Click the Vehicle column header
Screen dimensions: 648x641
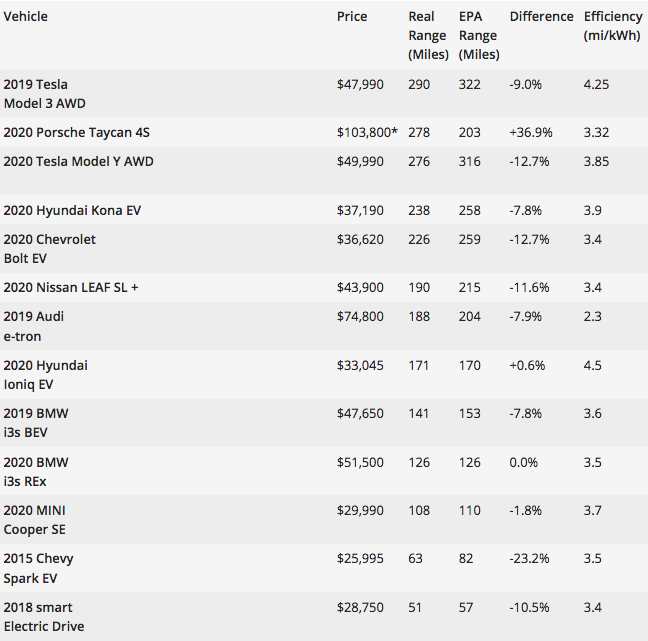tap(26, 17)
